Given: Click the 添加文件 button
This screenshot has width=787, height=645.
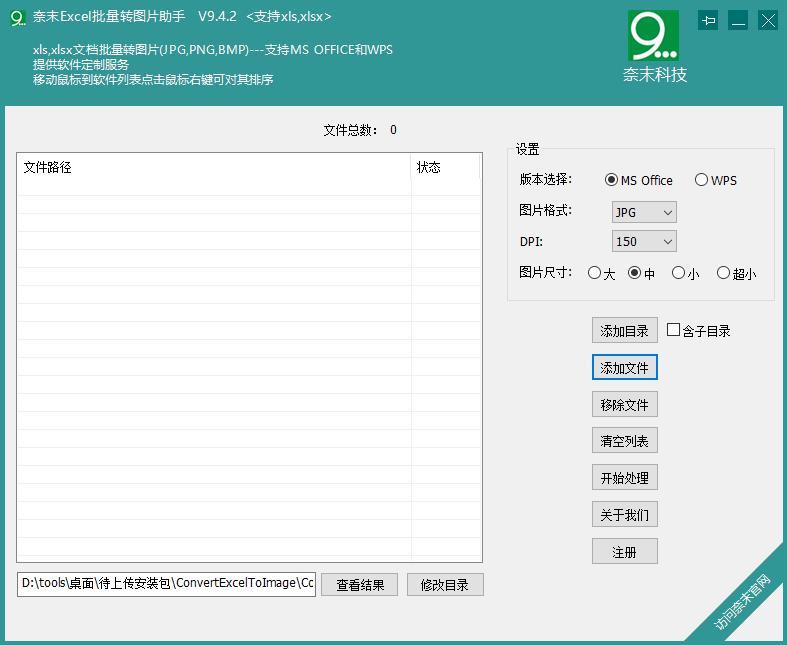Looking at the screenshot, I should coord(624,368).
